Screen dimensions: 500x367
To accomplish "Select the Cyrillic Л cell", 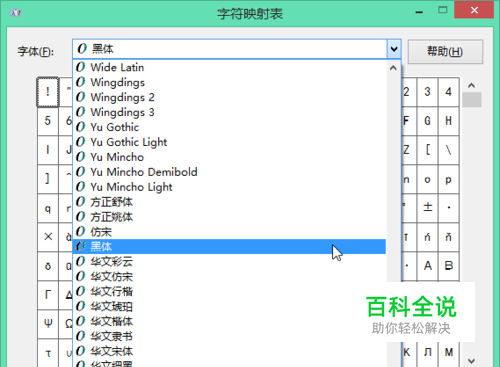I will 428,353.
